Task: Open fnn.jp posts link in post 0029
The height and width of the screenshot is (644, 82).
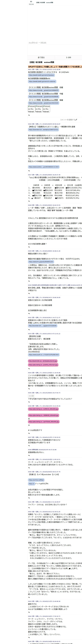Action: 41,262
